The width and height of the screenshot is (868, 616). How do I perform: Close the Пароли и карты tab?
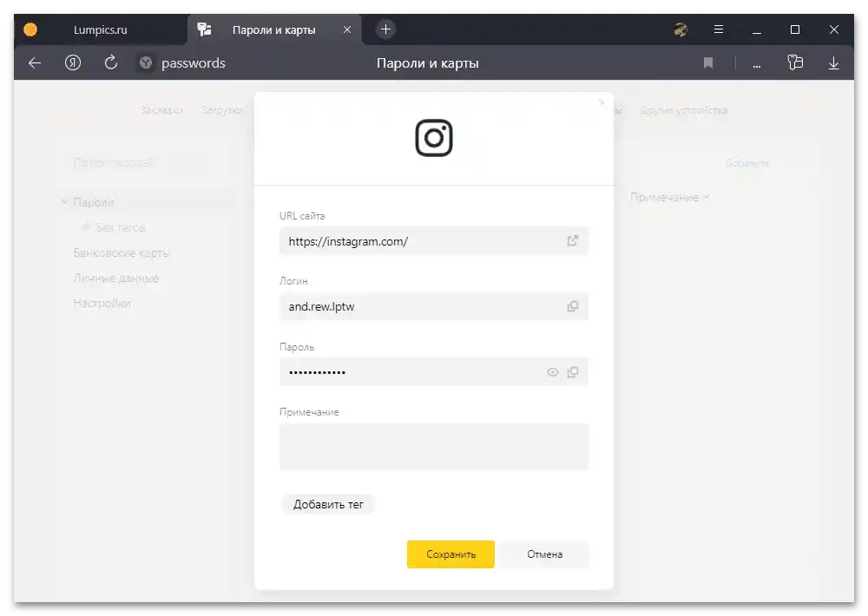(x=347, y=29)
